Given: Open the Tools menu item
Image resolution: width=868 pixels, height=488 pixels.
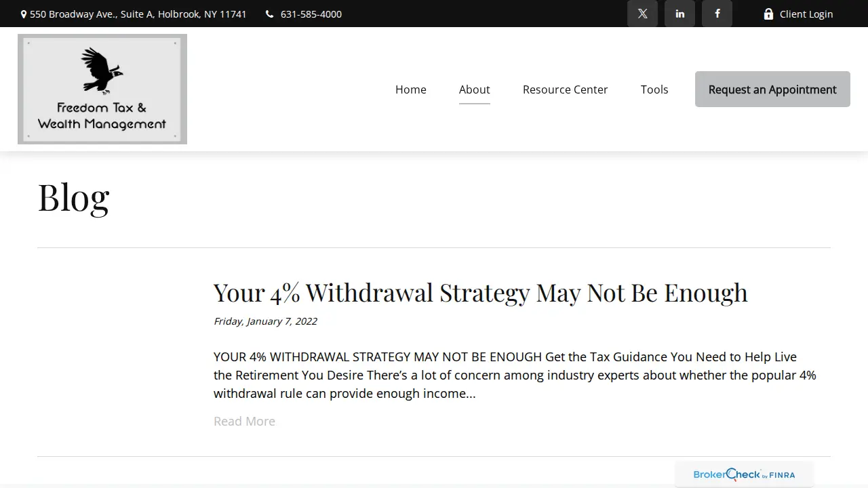Looking at the screenshot, I should (654, 89).
